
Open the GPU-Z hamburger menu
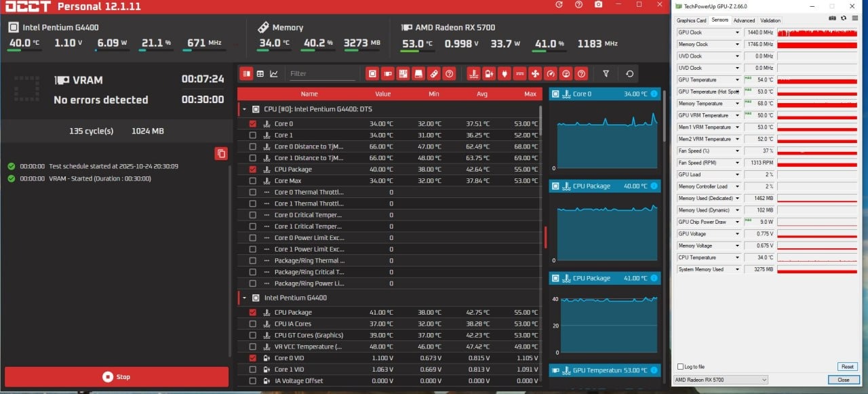(x=854, y=18)
